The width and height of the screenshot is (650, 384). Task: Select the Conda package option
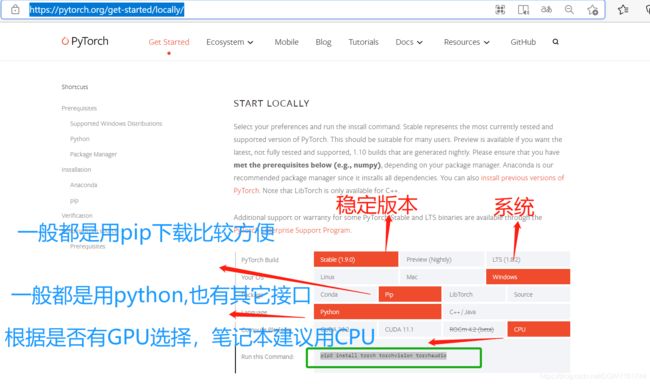[x=345, y=294]
